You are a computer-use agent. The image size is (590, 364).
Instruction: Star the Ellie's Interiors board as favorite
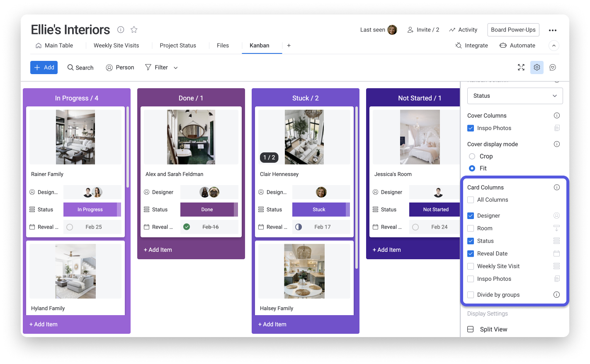point(134,29)
